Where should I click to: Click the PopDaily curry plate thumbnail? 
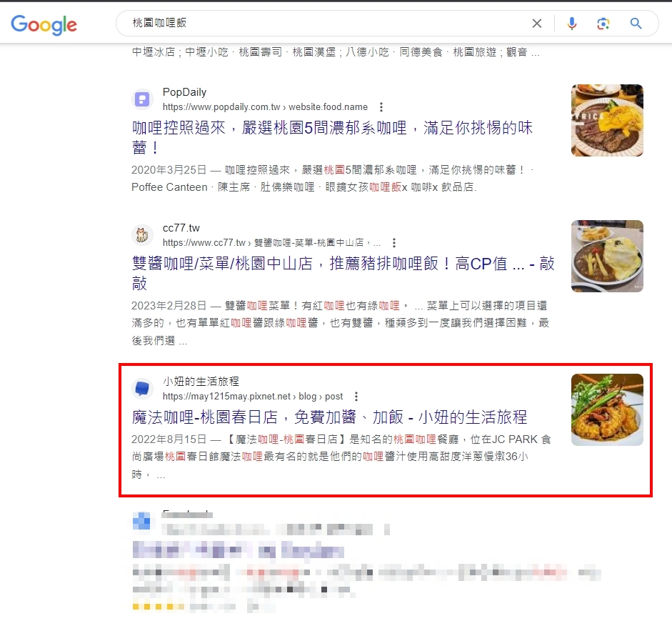point(607,121)
